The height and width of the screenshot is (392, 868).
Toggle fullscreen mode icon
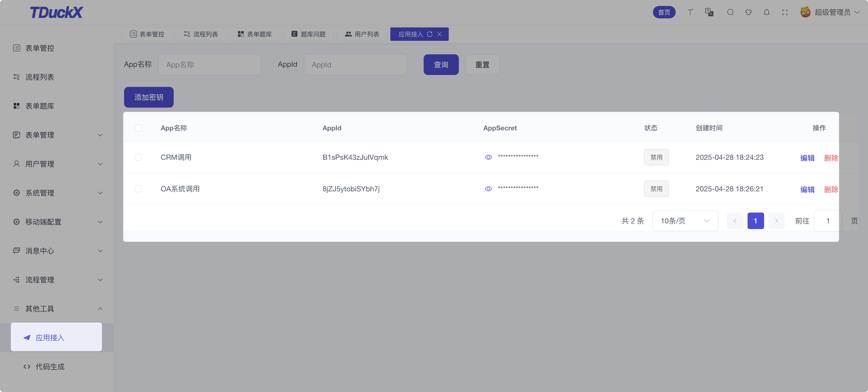click(x=785, y=12)
